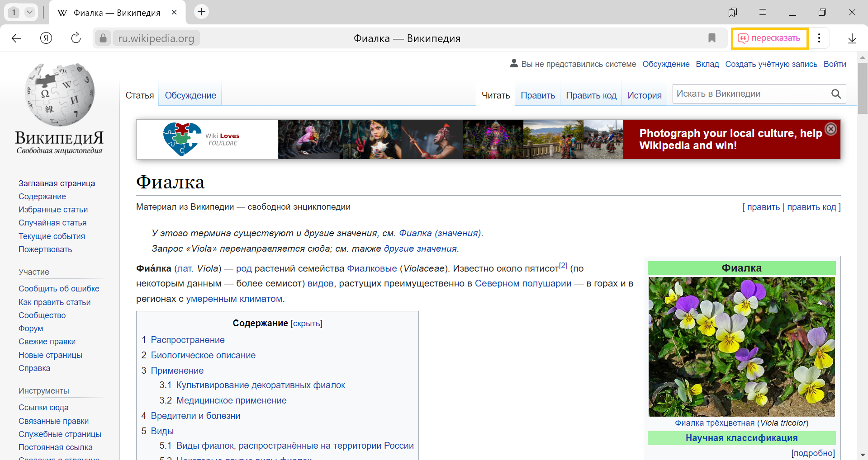The width and height of the screenshot is (868, 460).
Task: Open the tab counter button showing 1
Action: coord(14,12)
